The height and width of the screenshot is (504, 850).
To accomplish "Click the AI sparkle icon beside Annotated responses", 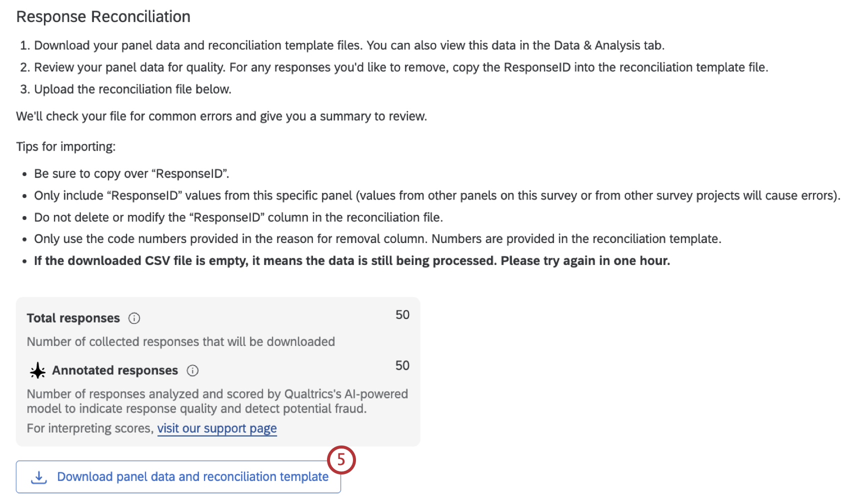I will (37, 371).
